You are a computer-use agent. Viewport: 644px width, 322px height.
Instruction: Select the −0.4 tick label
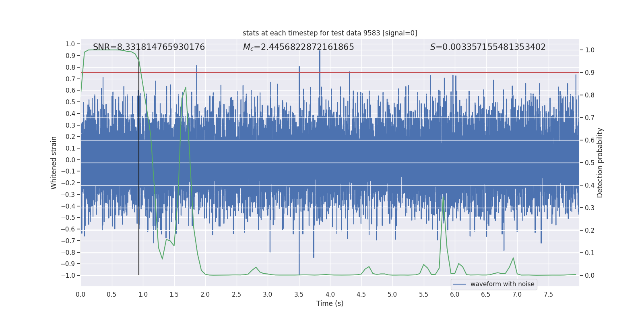[x=68, y=206]
